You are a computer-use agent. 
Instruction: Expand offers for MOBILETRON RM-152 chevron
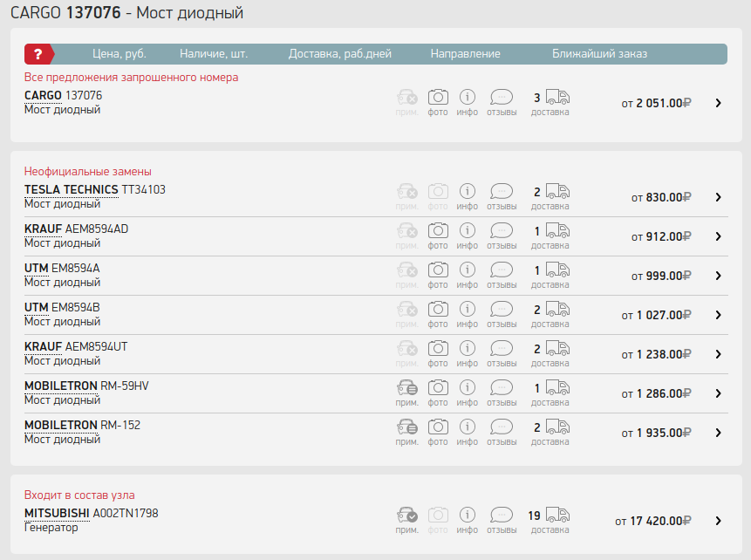pos(719,433)
